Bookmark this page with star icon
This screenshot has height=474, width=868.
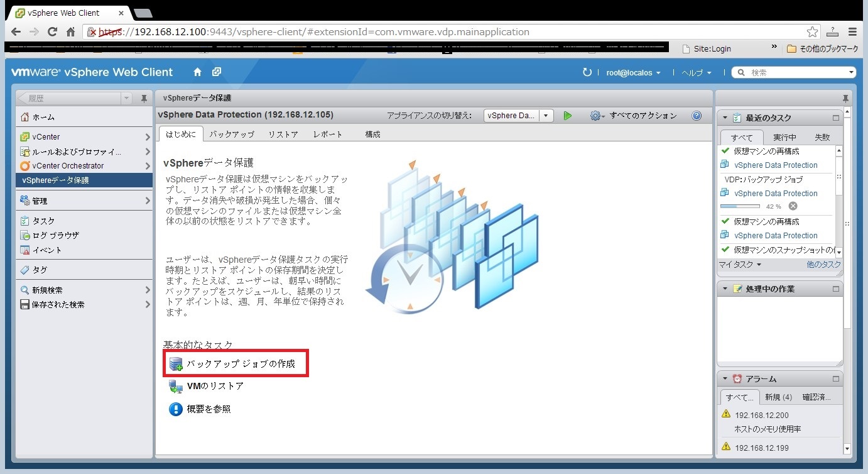813,32
